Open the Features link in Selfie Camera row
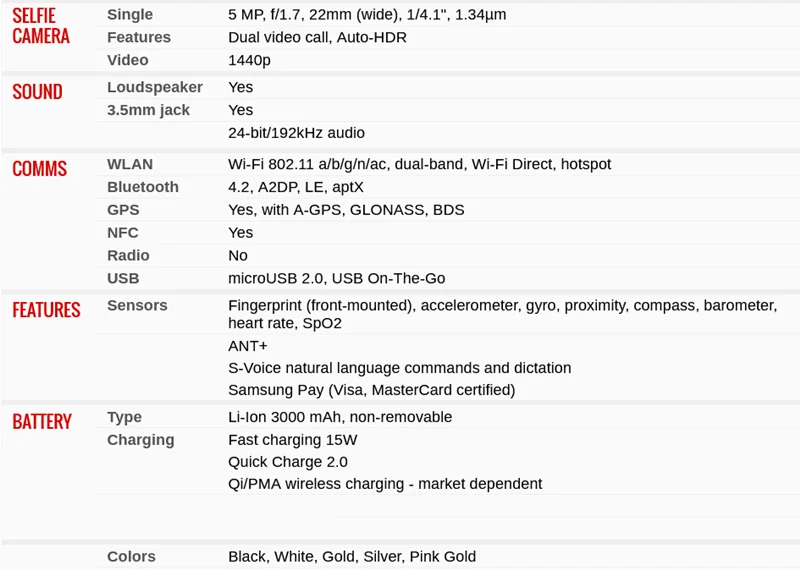The width and height of the screenshot is (800, 570). (x=139, y=37)
